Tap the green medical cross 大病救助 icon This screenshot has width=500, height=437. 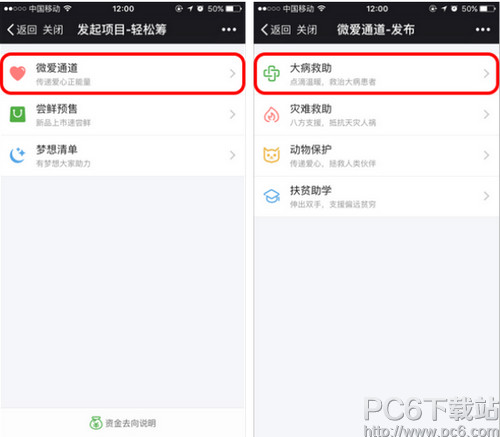click(x=272, y=74)
